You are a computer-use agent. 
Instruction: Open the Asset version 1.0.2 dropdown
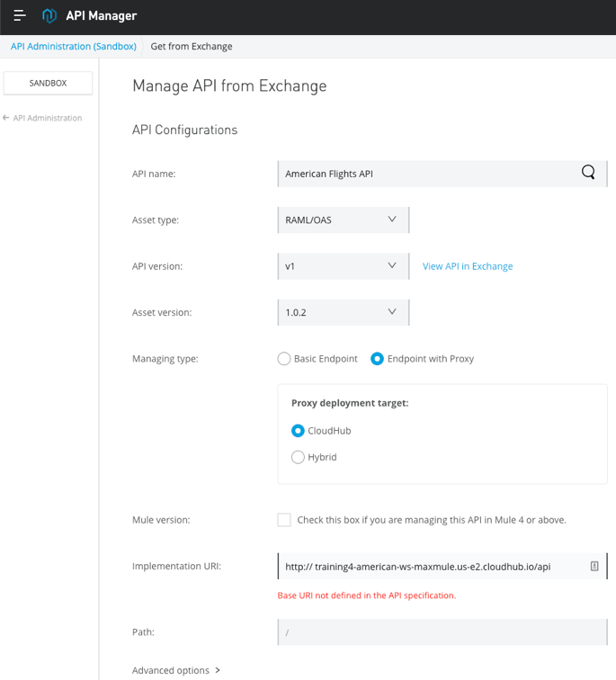click(344, 312)
